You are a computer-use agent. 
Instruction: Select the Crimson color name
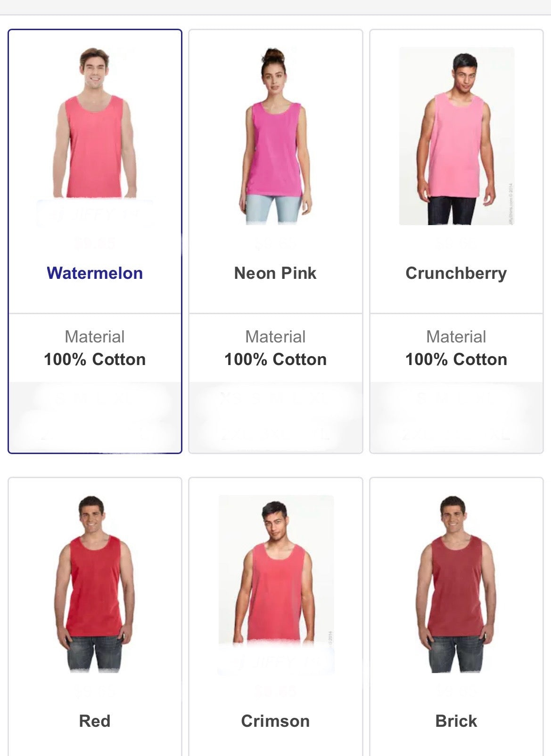click(x=275, y=721)
